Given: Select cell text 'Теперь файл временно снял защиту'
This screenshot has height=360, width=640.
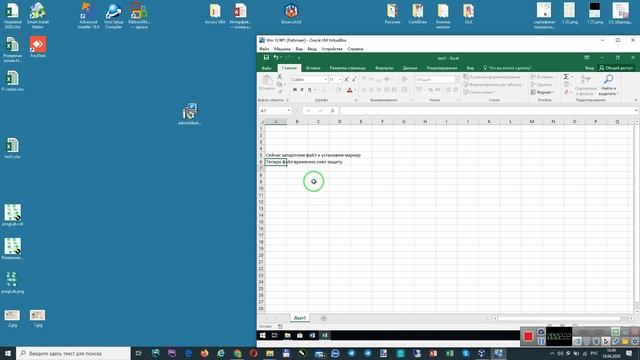Looking at the screenshot, I should [x=304, y=162].
